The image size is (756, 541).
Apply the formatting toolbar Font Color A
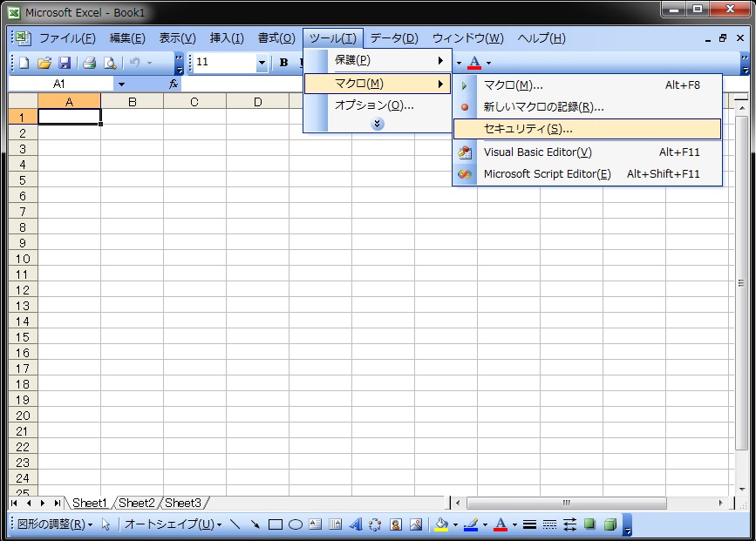[x=474, y=63]
